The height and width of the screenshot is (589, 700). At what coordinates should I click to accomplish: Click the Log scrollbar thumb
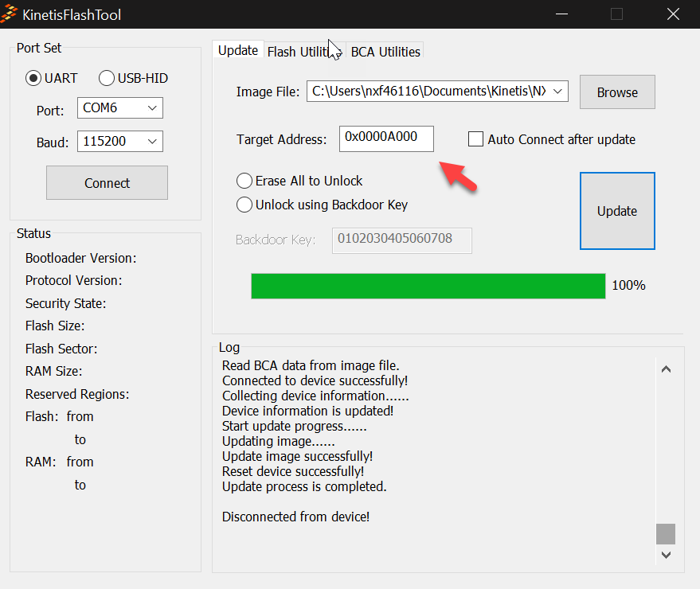click(x=666, y=533)
